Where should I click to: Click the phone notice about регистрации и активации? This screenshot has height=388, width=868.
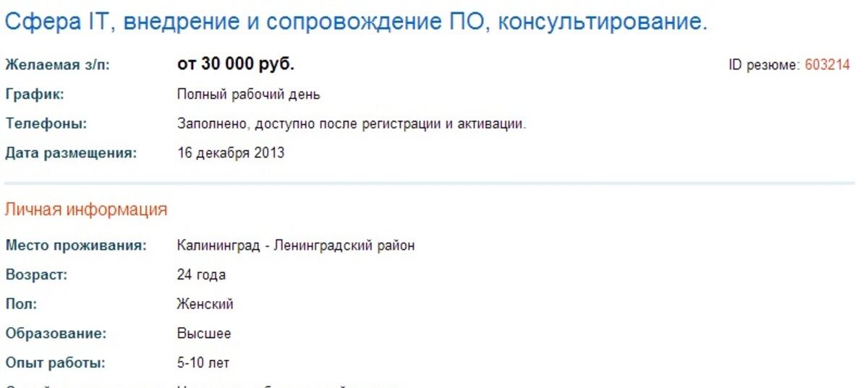point(352,124)
